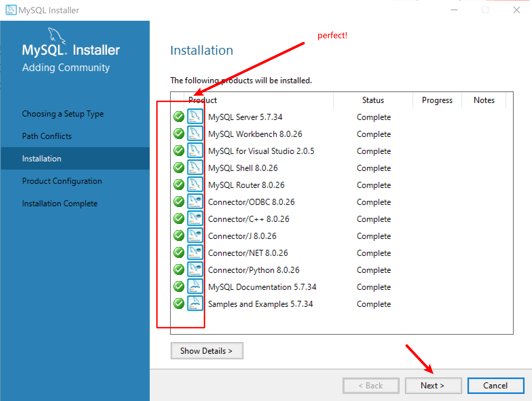The height and width of the screenshot is (401, 532).
Task: Click Complete status for Connector/ODBC
Action: point(374,202)
